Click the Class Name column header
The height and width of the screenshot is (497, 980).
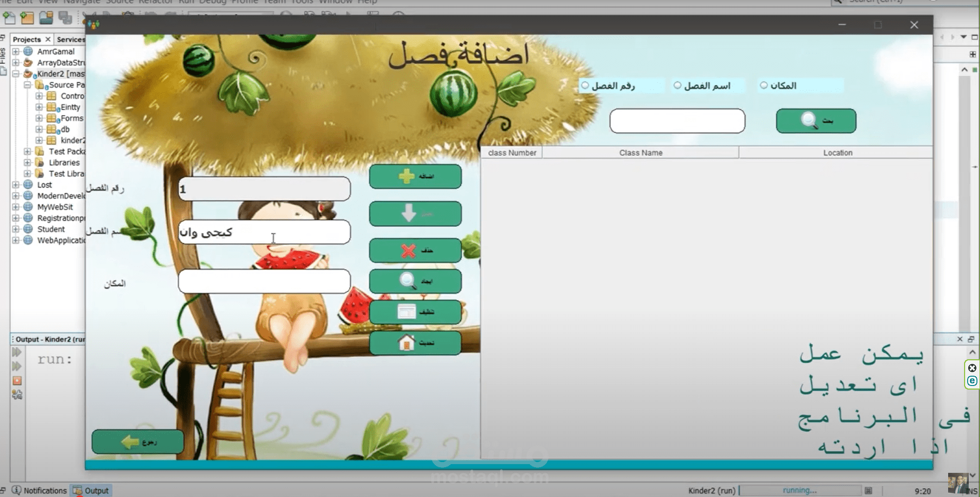640,153
